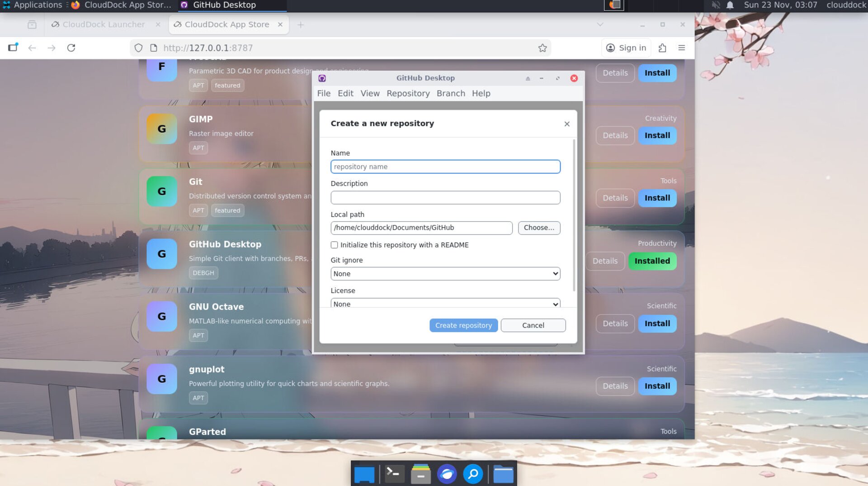Enable Initialize this repository with a README
The height and width of the screenshot is (486, 868).
(x=334, y=245)
